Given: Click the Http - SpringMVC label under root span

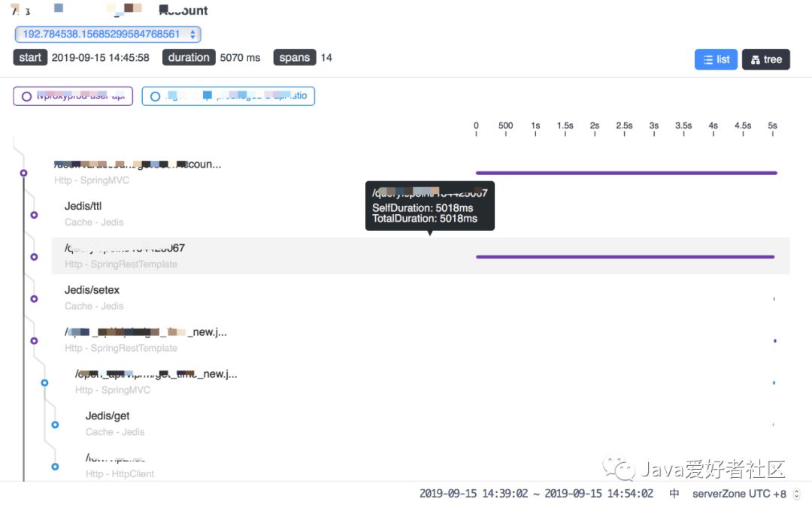Looking at the screenshot, I should (92, 180).
